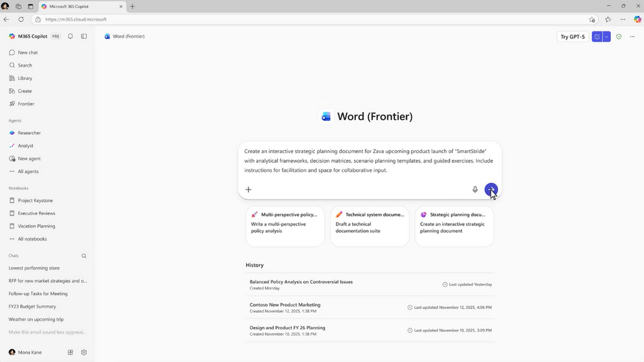Open the Make this email sound less aggressive chat
The width and height of the screenshot is (644, 362).
pyautogui.click(x=47, y=332)
